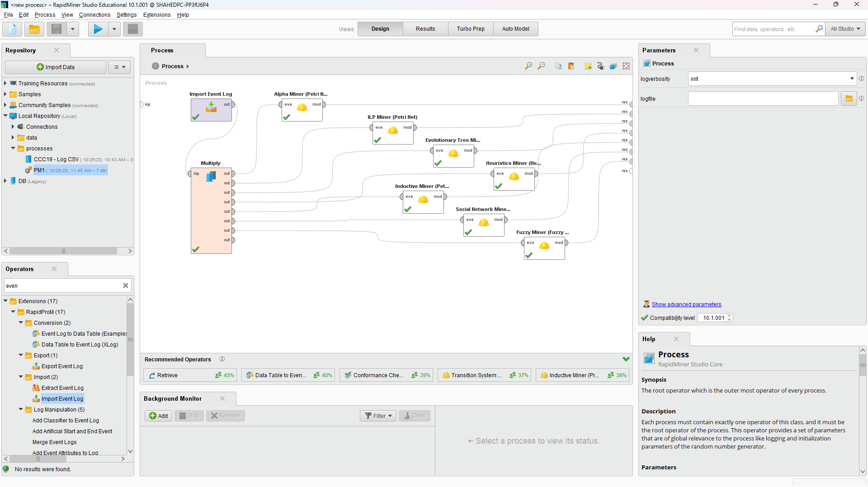Switch to the Results view
868x487 pixels.
[x=425, y=29]
